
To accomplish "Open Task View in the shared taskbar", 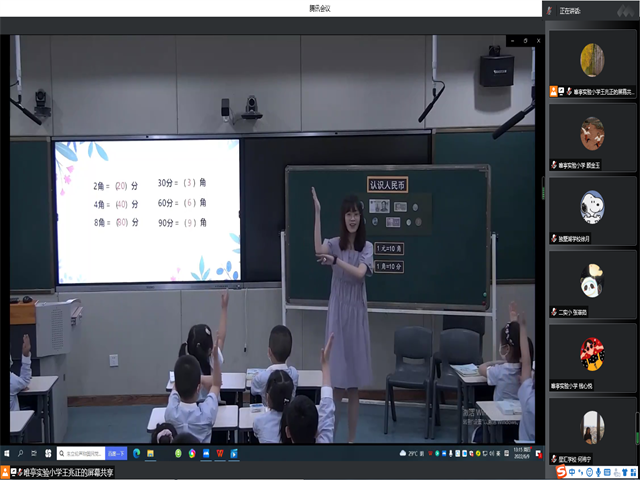I will pos(34,453).
